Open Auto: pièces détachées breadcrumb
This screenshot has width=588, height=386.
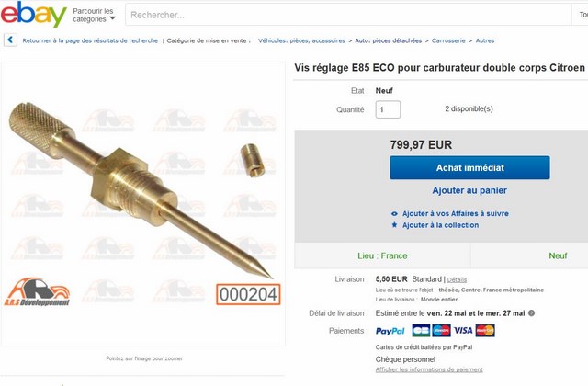coord(388,40)
